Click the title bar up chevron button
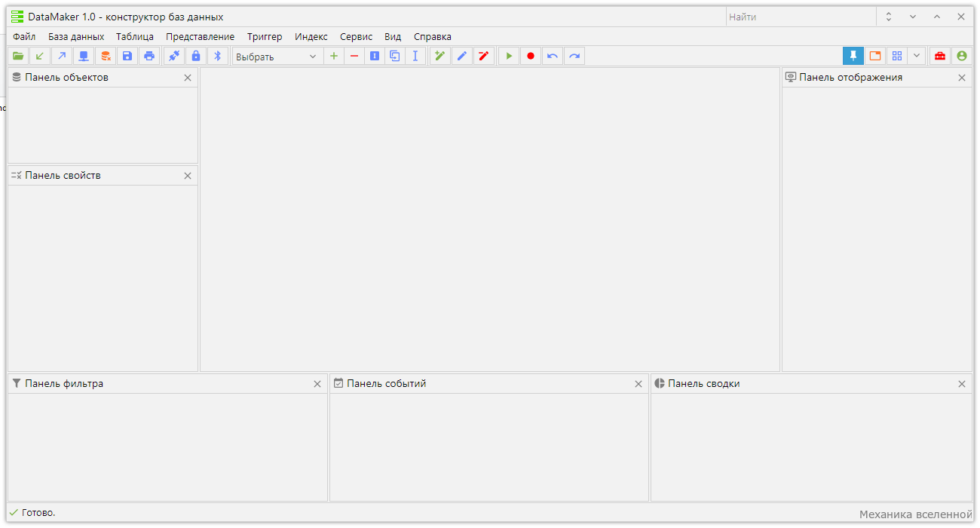 click(937, 17)
